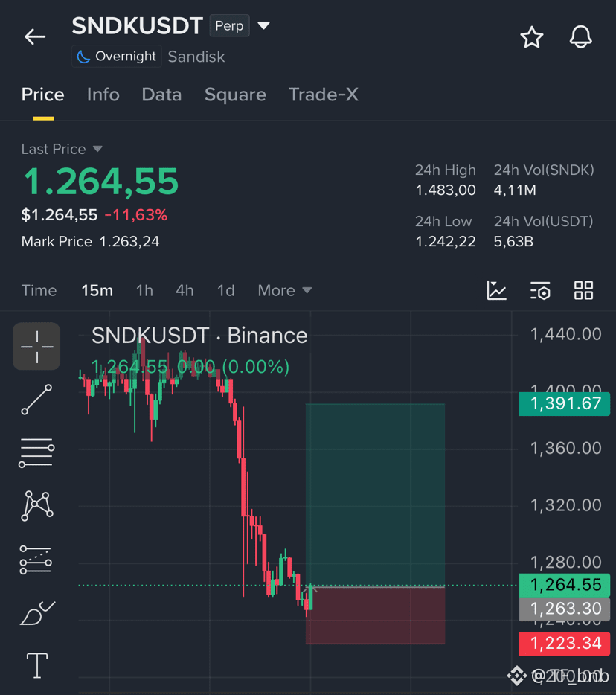The width and height of the screenshot is (616, 695).
Task: Click the Sandisk company name
Action: pos(196,57)
